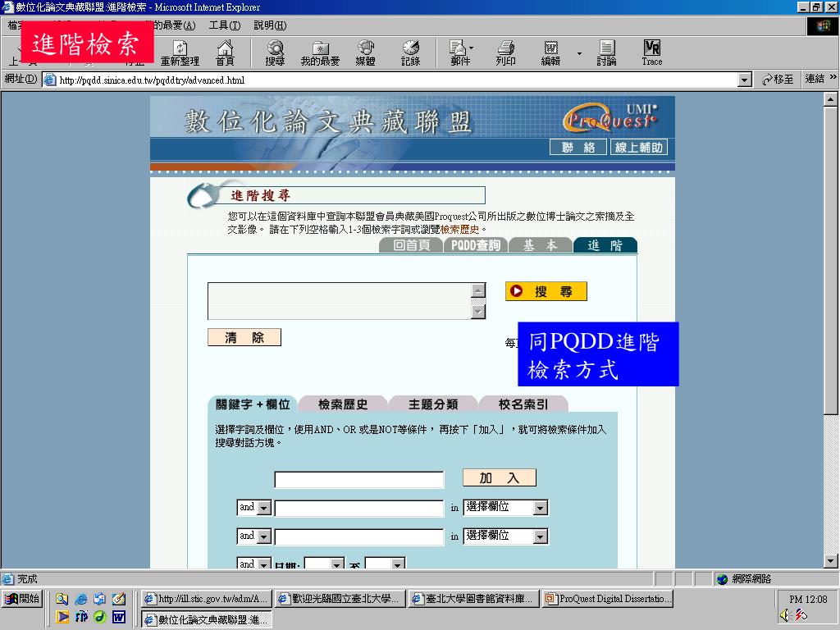
Task: Click the 聯絡 contact button
Action: (x=578, y=148)
